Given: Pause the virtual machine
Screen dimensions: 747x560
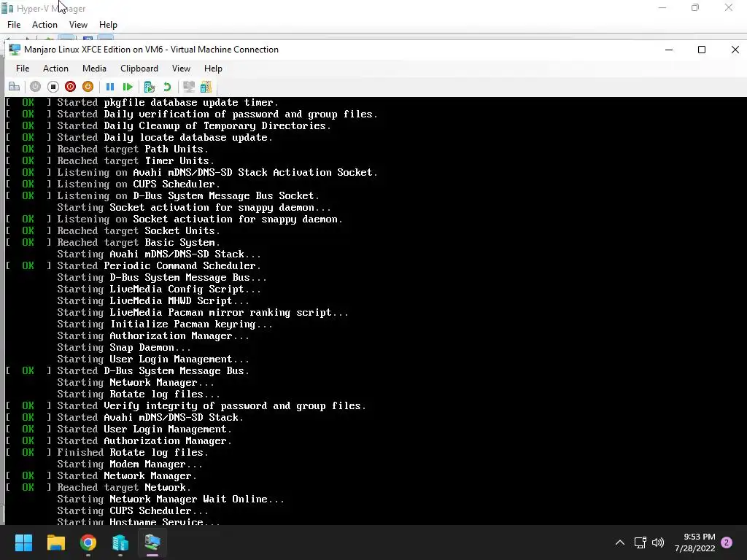Looking at the screenshot, I should pos(110,87).
